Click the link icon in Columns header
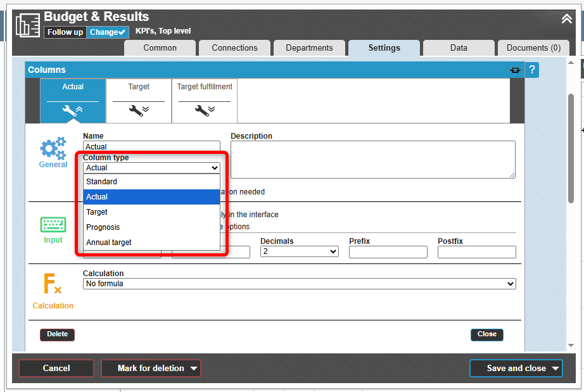The image size is (584, 392). (515, 70)
